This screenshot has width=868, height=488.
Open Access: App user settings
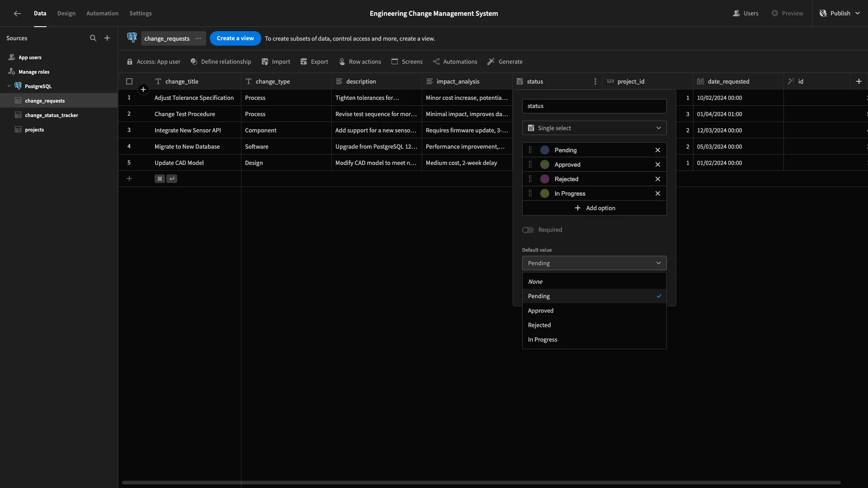[154, 62]
